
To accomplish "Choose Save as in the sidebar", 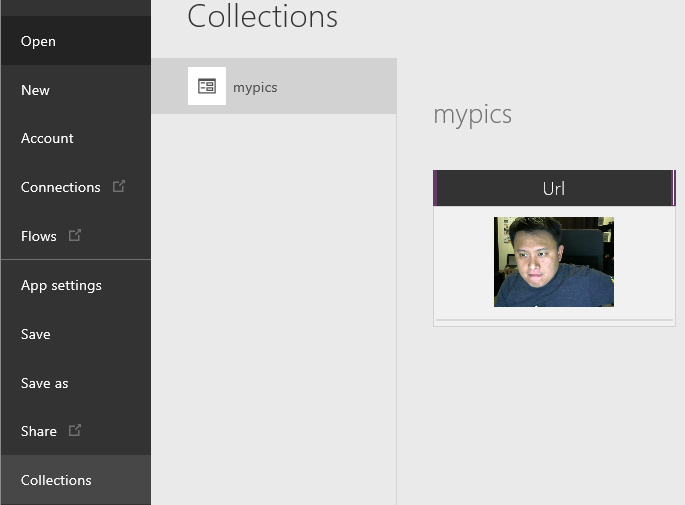I will pos(44,383).
